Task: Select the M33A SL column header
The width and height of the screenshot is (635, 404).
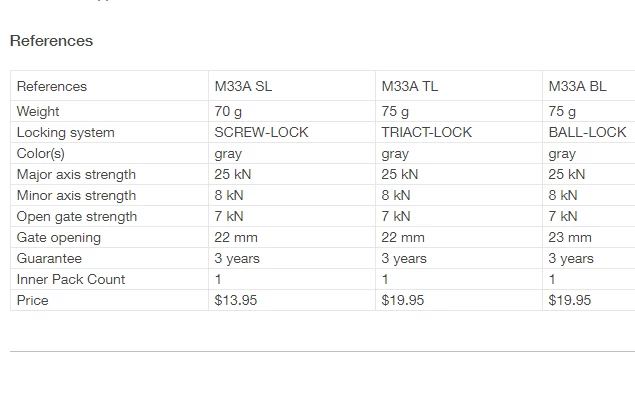Action: (243, 86)
